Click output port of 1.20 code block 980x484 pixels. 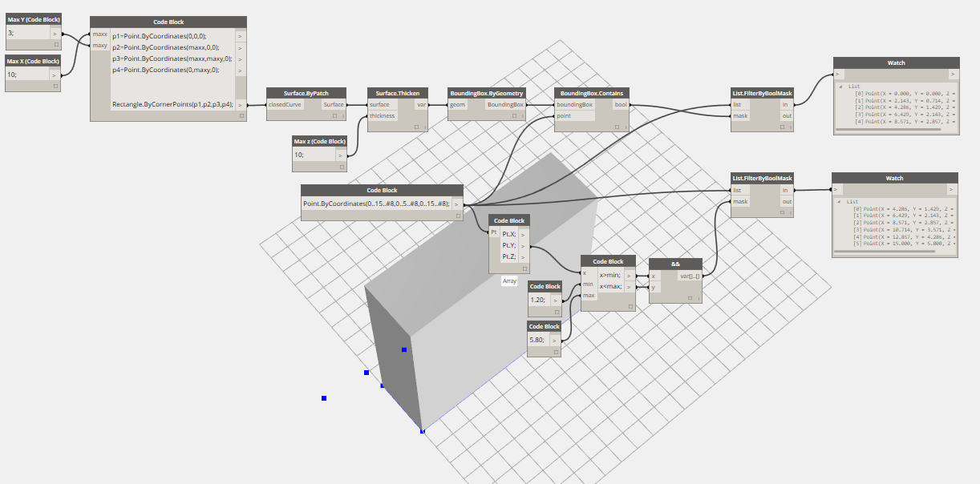(555, 300)
